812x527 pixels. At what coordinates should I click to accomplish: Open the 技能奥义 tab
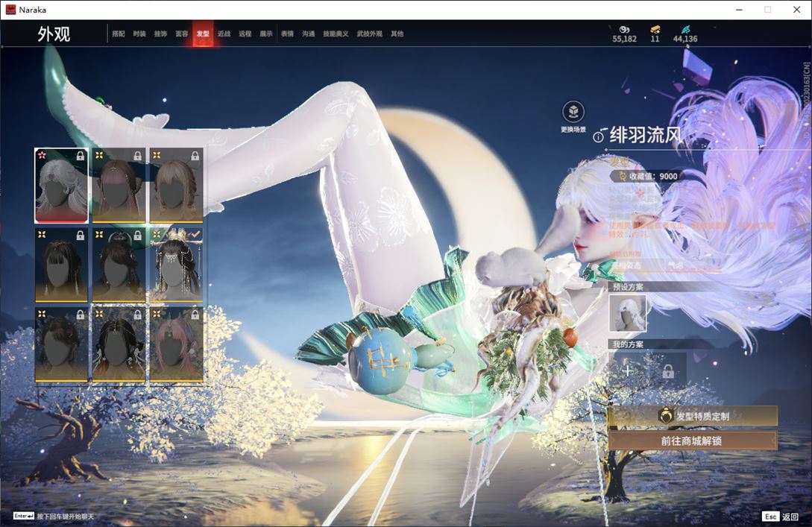(336, 34)
